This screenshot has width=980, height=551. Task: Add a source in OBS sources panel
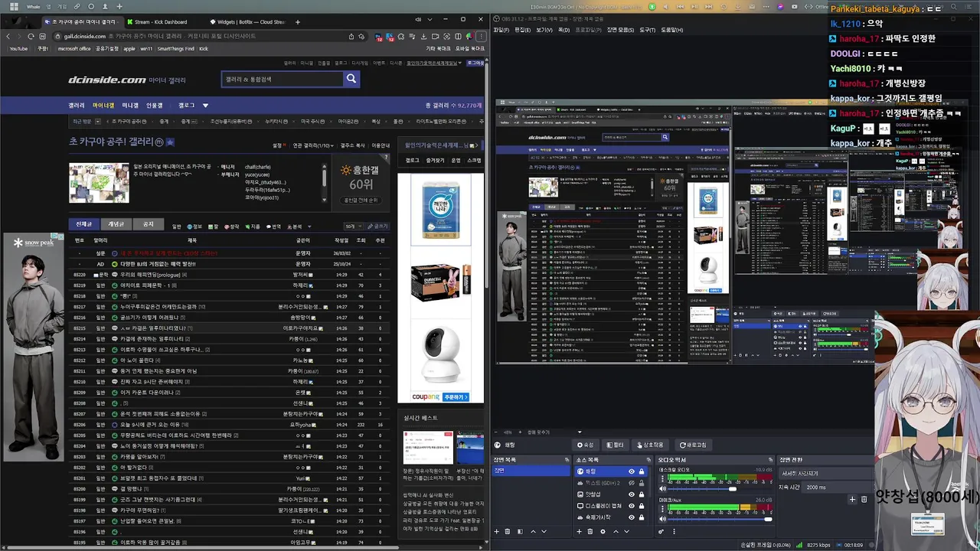point(579,532)
